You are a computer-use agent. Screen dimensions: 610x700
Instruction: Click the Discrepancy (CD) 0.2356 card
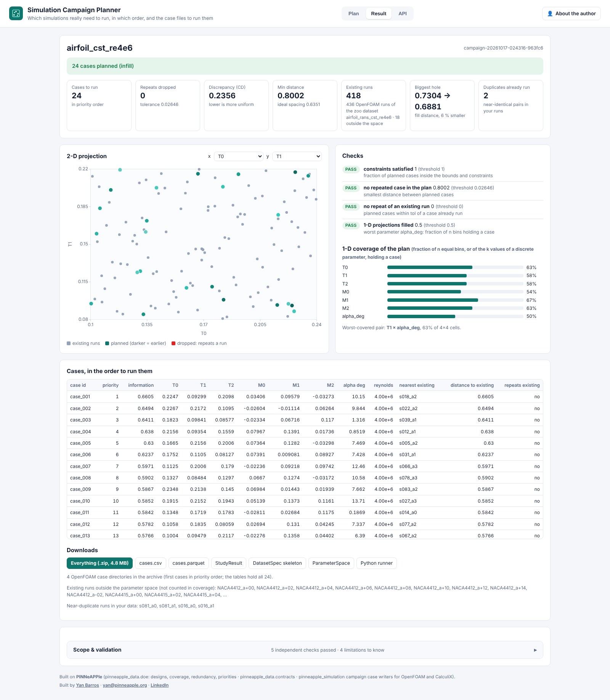236,106
